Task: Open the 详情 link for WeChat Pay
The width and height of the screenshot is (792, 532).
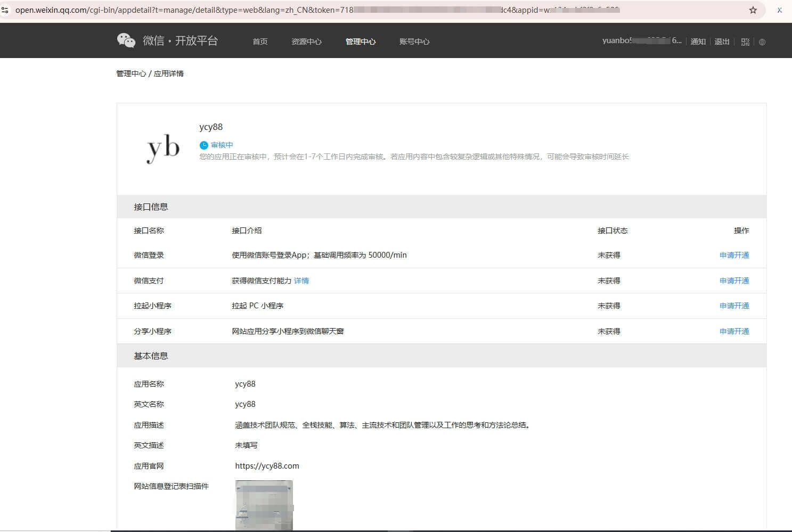Action: click(301, 281)
